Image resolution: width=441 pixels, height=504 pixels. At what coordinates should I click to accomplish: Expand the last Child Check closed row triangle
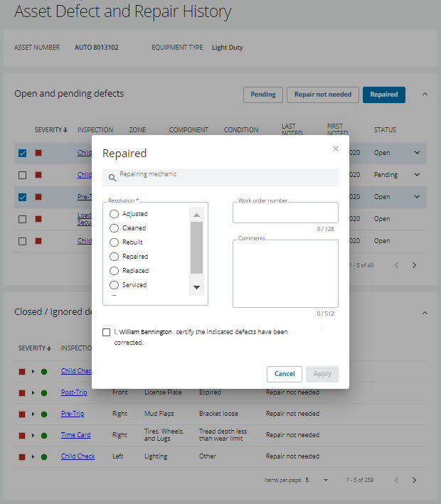tap(33, 457)
